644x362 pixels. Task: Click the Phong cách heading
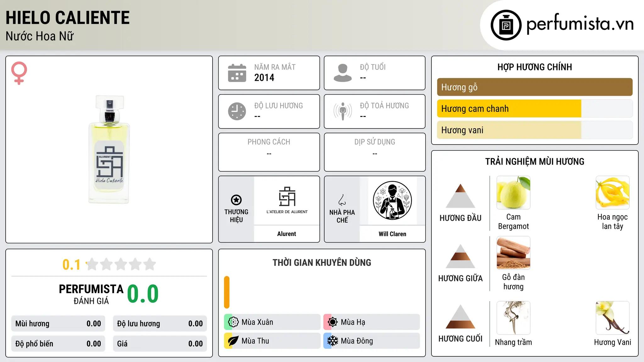[269, 142]
